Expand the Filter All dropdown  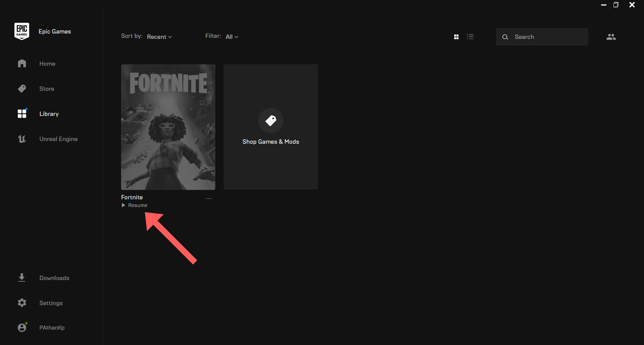pos(232,37)
